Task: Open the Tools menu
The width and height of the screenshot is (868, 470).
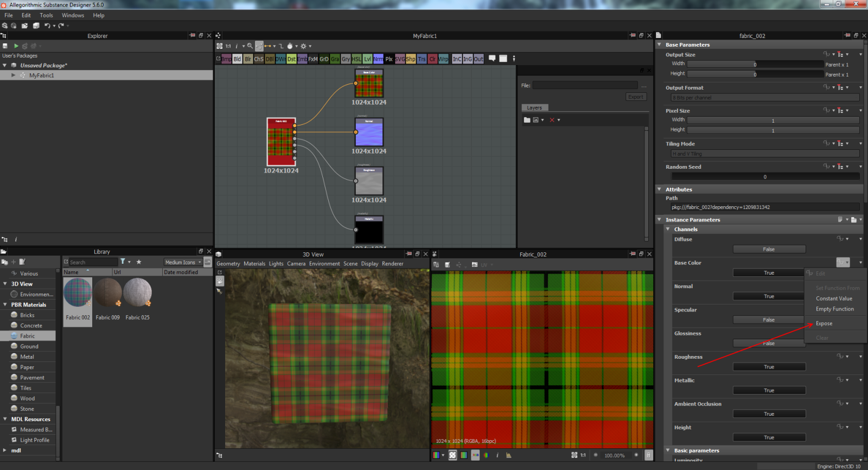Action: click(x=46, y=15)
